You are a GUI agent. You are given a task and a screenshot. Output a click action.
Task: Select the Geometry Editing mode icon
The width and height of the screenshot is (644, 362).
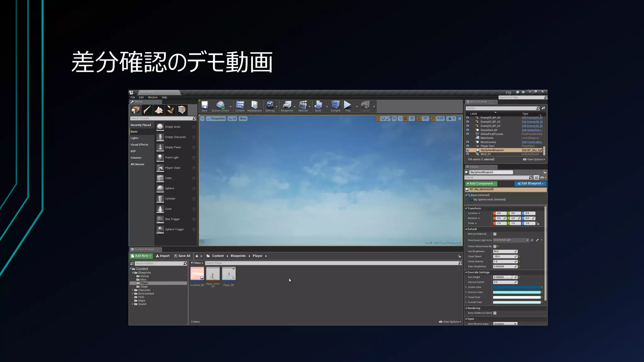click(182, 110)
